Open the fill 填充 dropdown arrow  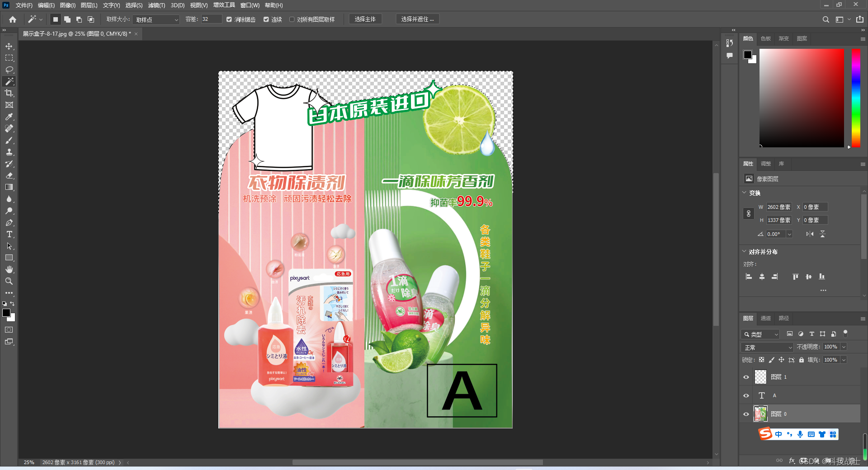tap(844, 360)
